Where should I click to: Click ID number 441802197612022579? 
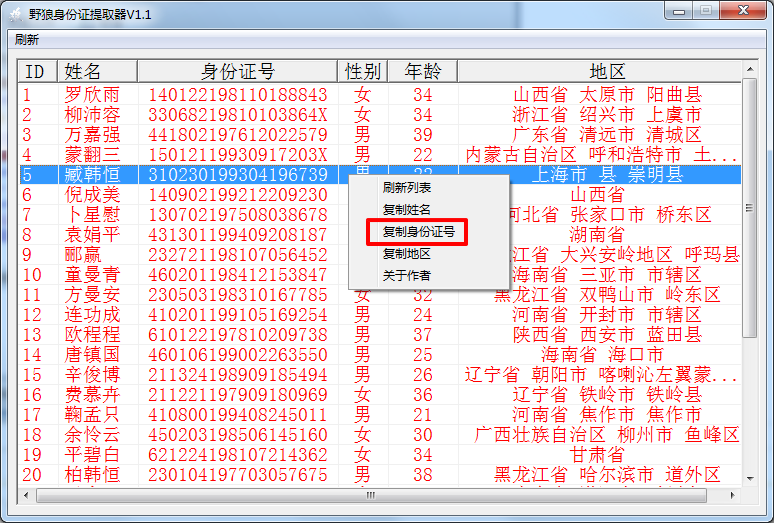[x=238, y=135]
